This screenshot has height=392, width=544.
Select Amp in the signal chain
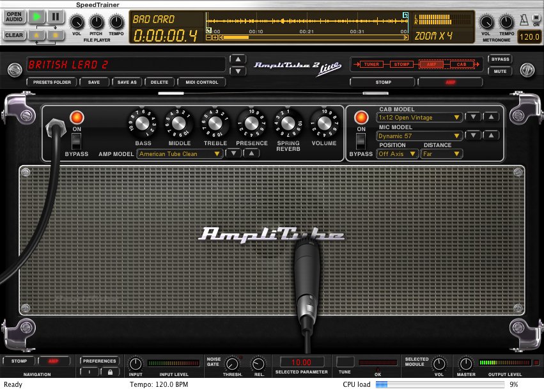tap(431, 64)
